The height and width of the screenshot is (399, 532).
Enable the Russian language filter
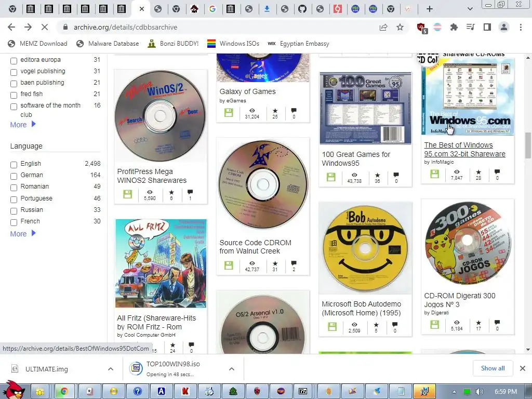pos(14,211)
